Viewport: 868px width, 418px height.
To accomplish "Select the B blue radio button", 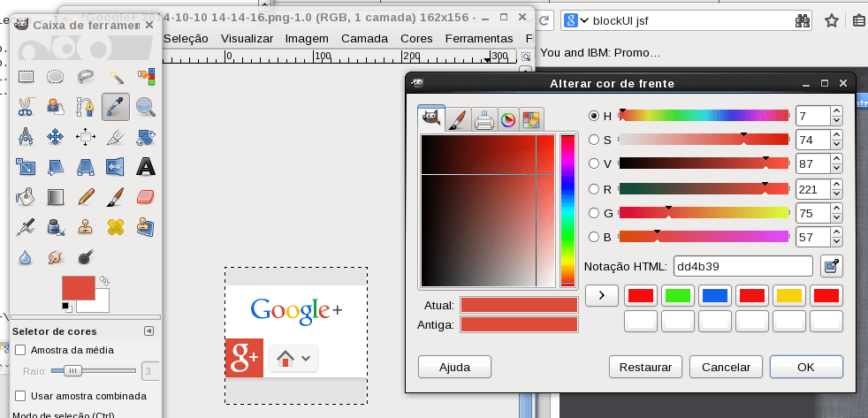I will tap(594, 237).
